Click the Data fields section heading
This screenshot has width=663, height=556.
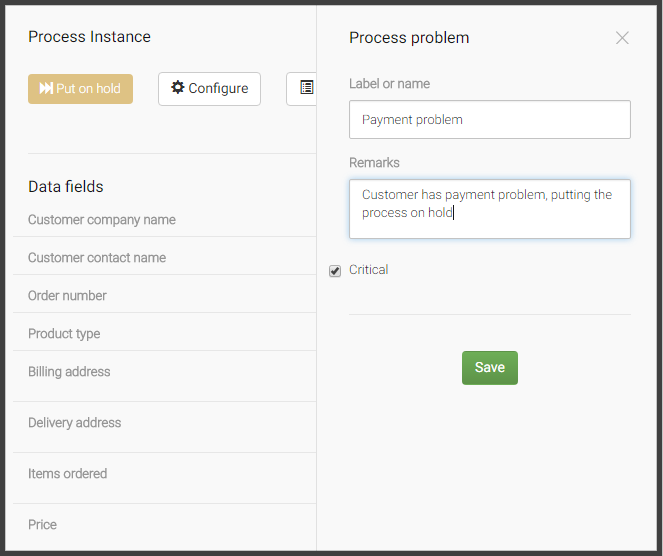[x=66, y=187]
